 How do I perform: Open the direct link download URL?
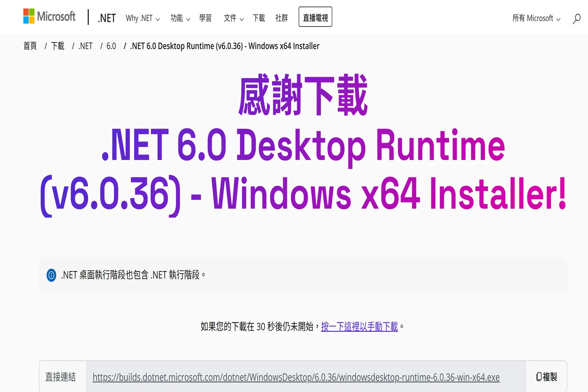tap(296, 377)
